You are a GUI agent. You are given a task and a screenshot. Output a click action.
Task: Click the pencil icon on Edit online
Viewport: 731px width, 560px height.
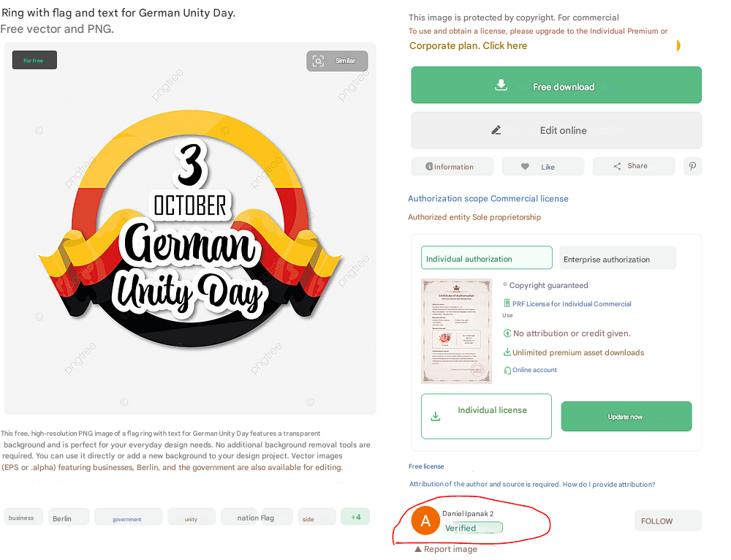click(496, 130)
